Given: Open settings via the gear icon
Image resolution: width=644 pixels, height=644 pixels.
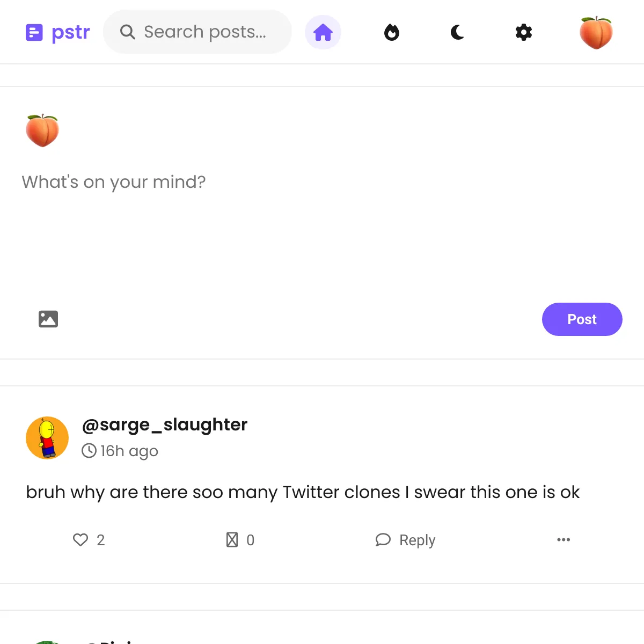Looking at the screenshot, I should coord(523,32).
